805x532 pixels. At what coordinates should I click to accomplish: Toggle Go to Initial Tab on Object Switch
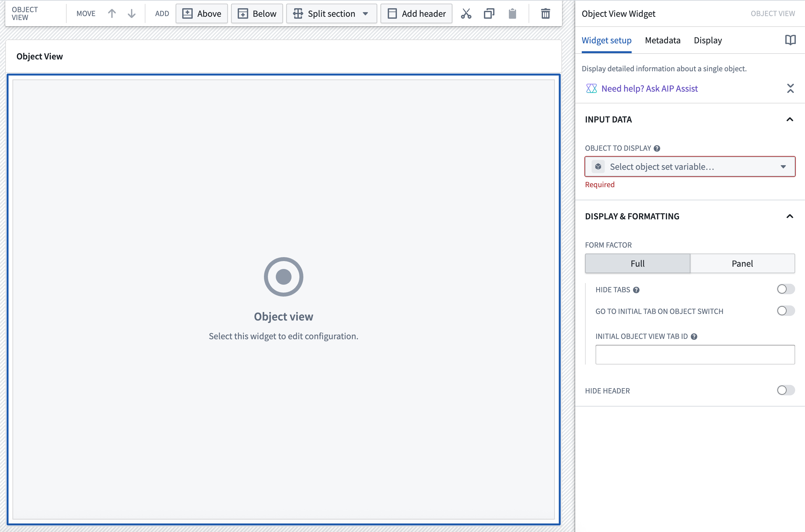786,311
